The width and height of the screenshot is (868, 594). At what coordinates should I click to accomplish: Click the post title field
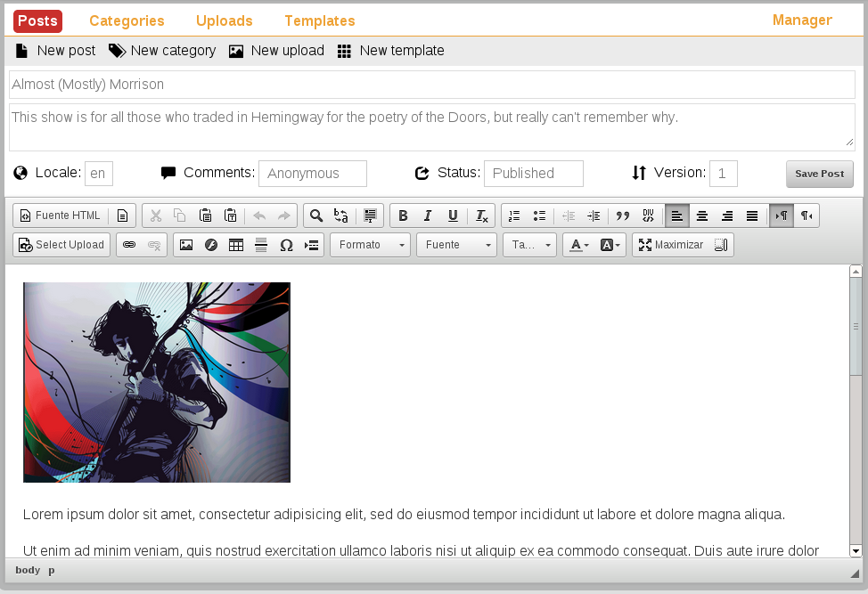point(432,84)
